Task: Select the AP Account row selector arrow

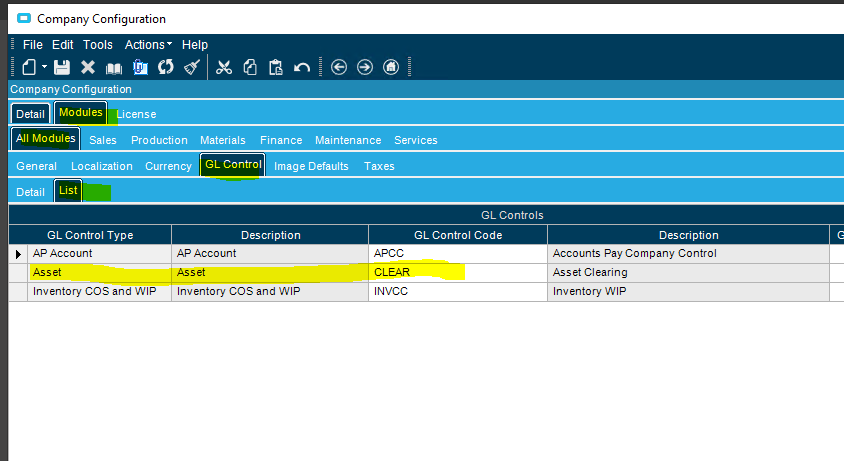Action: click(18, 254)
